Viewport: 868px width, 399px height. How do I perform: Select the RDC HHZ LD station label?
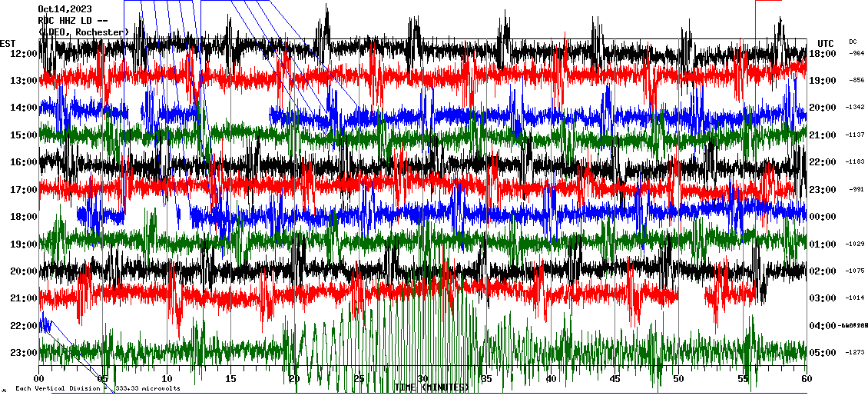70,21
